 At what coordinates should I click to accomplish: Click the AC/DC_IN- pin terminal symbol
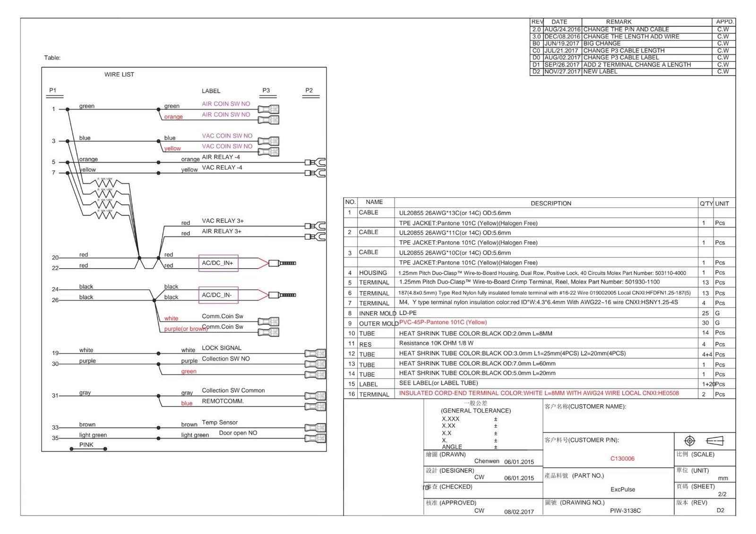pos(282,295)
